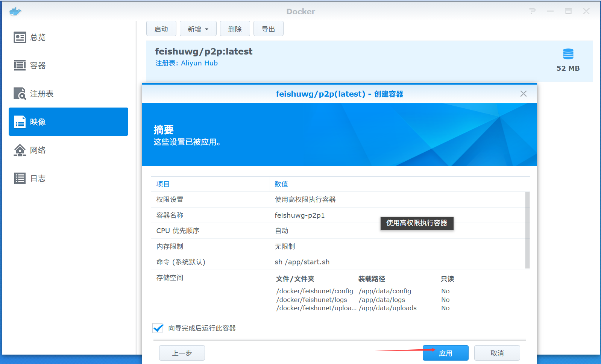This screenshot has height=364, width=601.
Task: Go to 网络 menu label
Action: tap(38, 150)
